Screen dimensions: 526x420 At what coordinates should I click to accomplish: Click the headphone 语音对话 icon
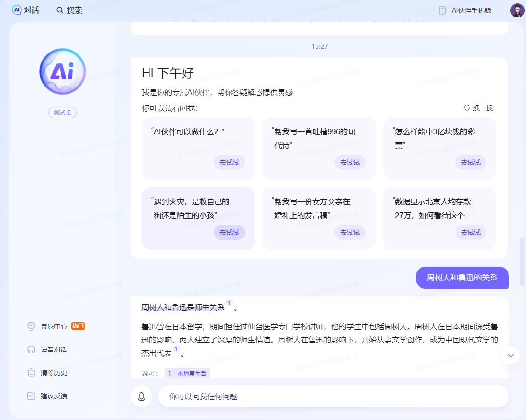31,350
